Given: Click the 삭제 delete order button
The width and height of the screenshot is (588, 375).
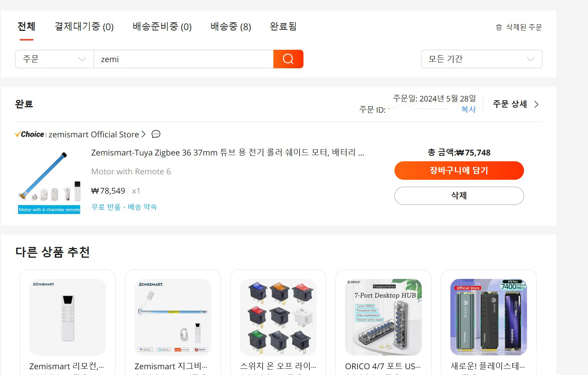Looking at the screenshot, I should [x=459, y=196].
